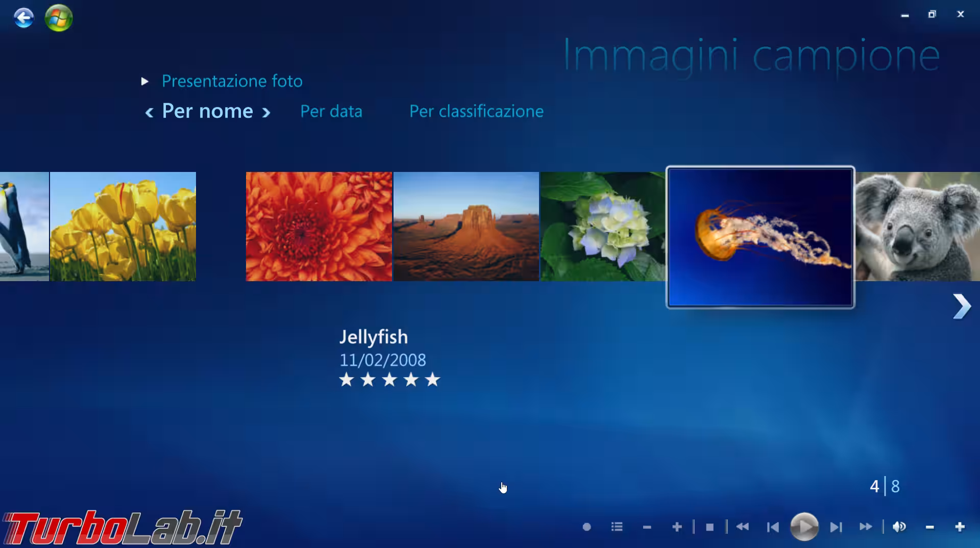This screenshot has height=548, width=980.
Task: Switch to Per classificazione sorting
Action: pyautogui.click(x=476, y=111)
